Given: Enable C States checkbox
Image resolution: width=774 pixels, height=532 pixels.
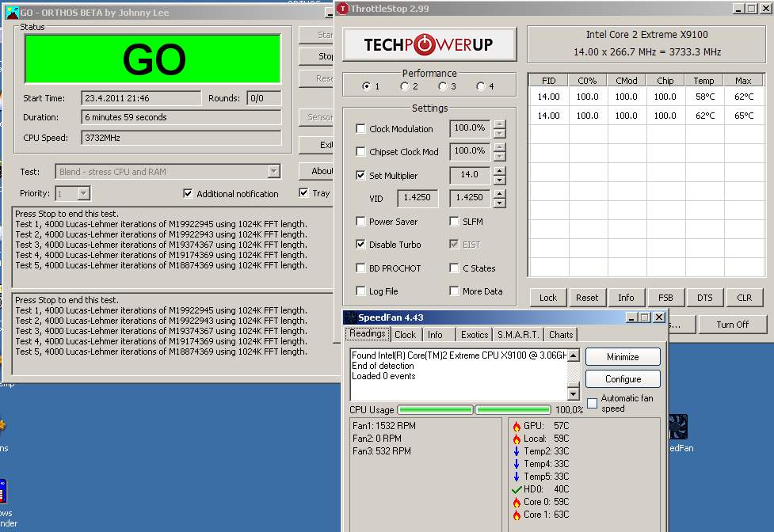Looking at the screenshot, I should click(454, 268).
